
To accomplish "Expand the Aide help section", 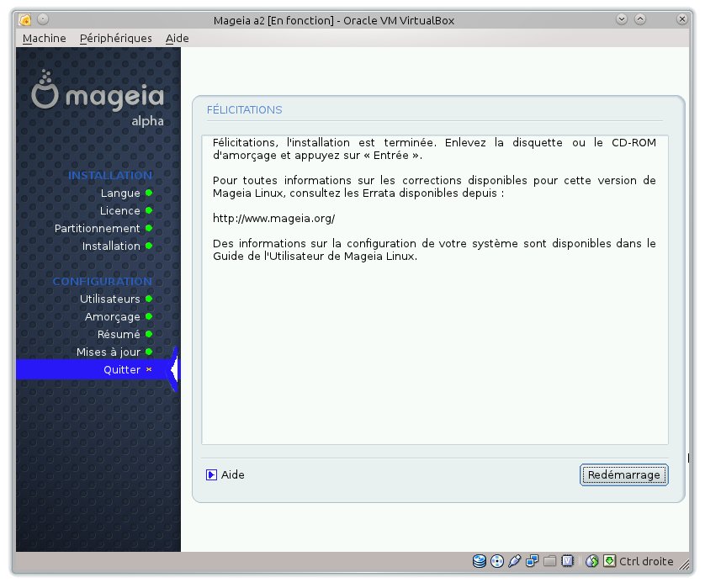I will point(225,474).
